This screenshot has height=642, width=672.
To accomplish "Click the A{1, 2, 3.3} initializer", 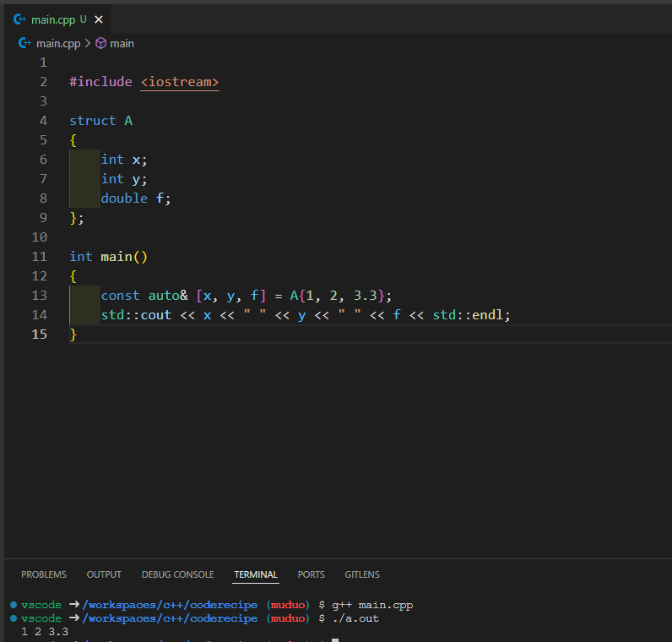I will (337, 295).
